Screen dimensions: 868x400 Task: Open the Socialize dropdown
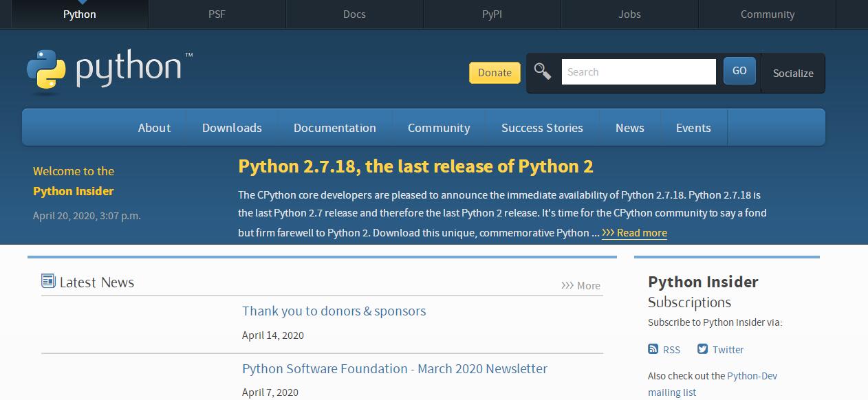[x=793, y=73]
